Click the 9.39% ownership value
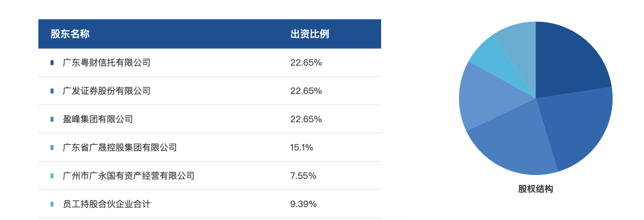644x220 pixels. 303,204
